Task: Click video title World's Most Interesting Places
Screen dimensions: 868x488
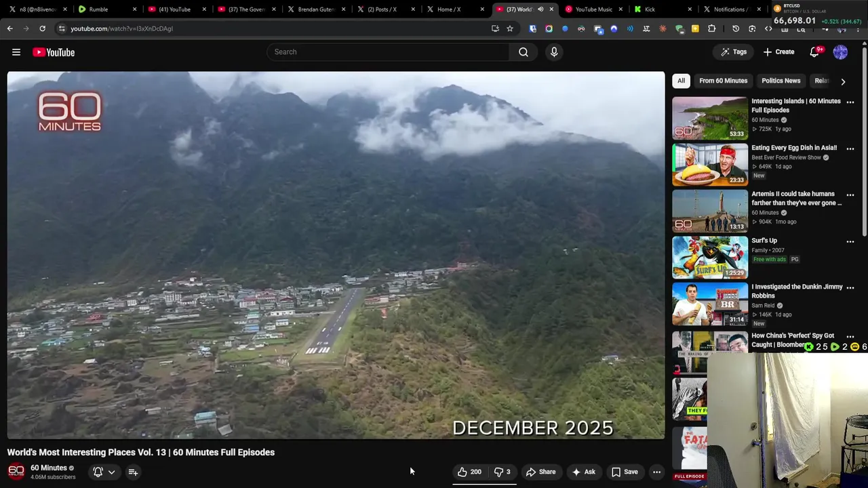Action: coord(141,452)
